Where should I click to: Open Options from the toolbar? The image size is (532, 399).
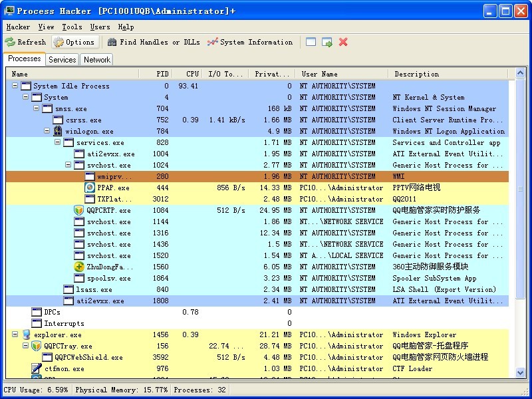click(59, 42)
